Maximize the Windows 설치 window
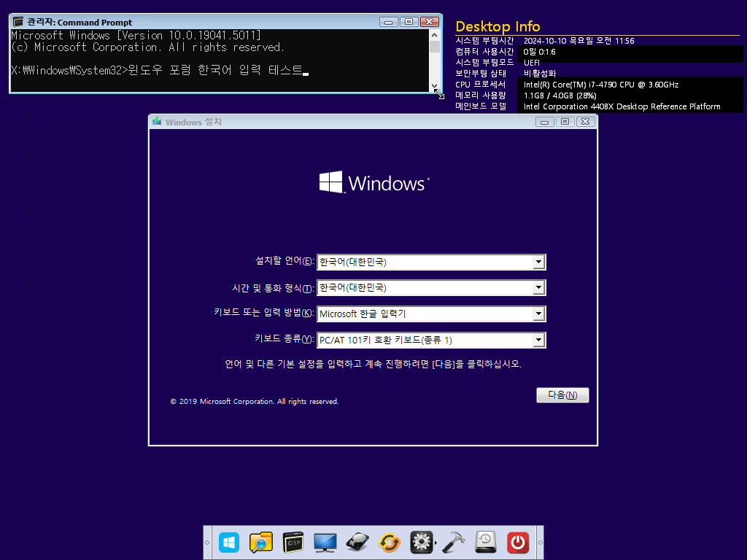The height and width of the screenshot is (560, 747). coord(565,122)
